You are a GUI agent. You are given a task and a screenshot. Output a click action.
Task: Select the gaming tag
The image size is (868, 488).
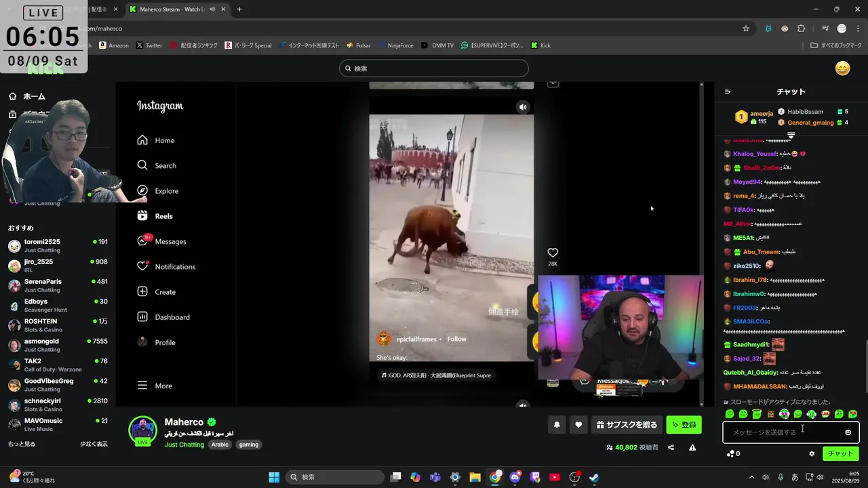(x=249, y=445)
